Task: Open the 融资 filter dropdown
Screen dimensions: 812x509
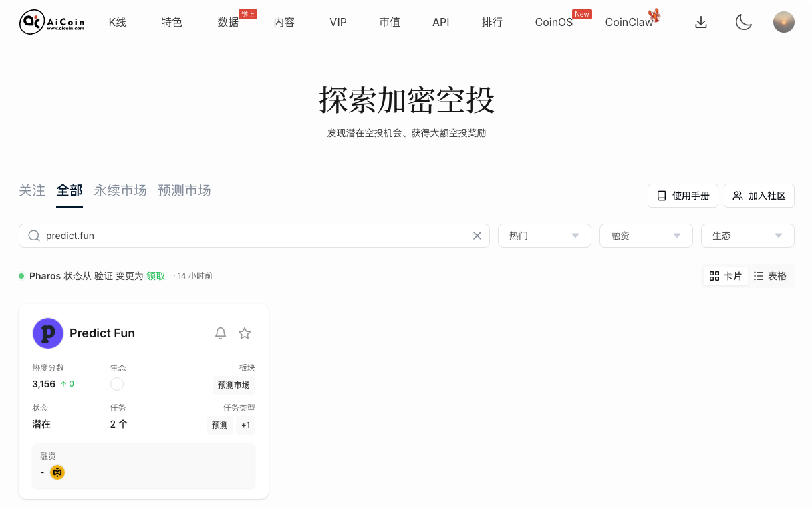Action: pyautogui.click(x=646, y=236)
